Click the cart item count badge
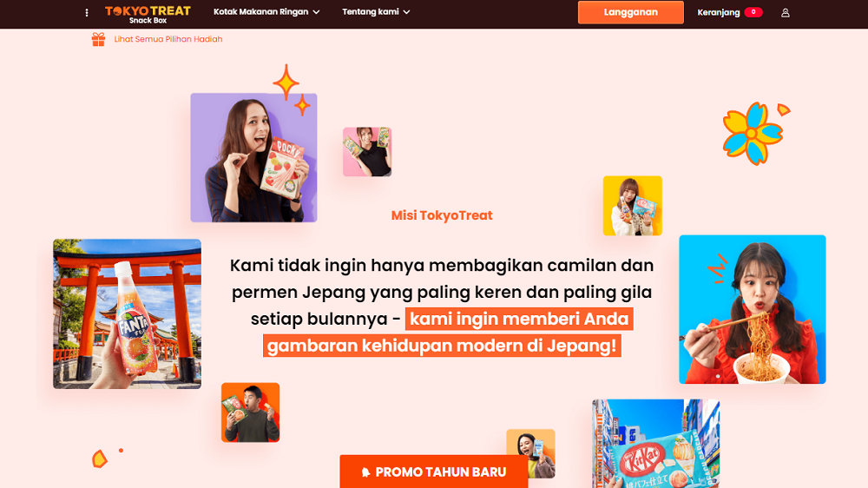 tap(753, 12)
